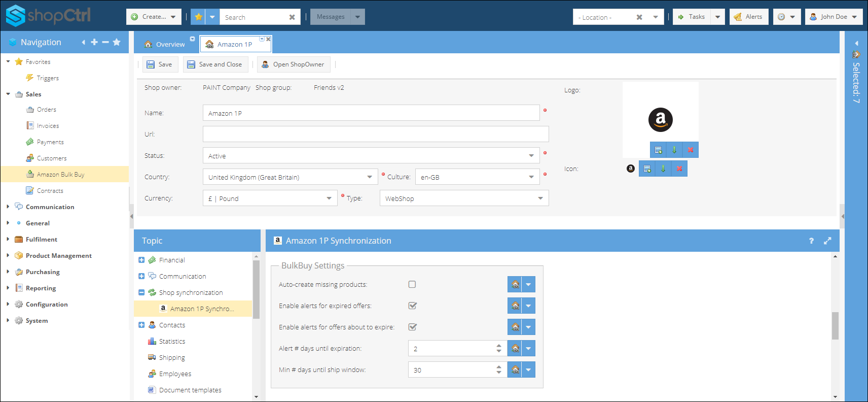
Task: Click Open ShopOwner button
Action: pos(293,64)
